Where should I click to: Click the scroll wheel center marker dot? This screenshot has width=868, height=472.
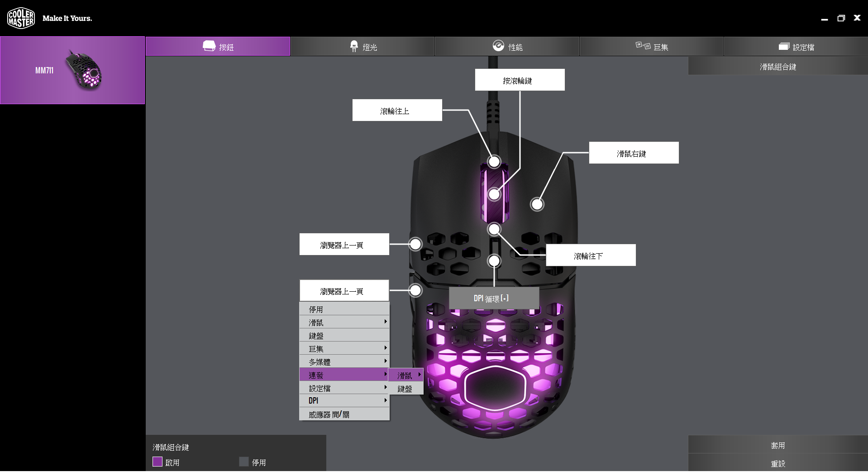click(x=494, y=194)
